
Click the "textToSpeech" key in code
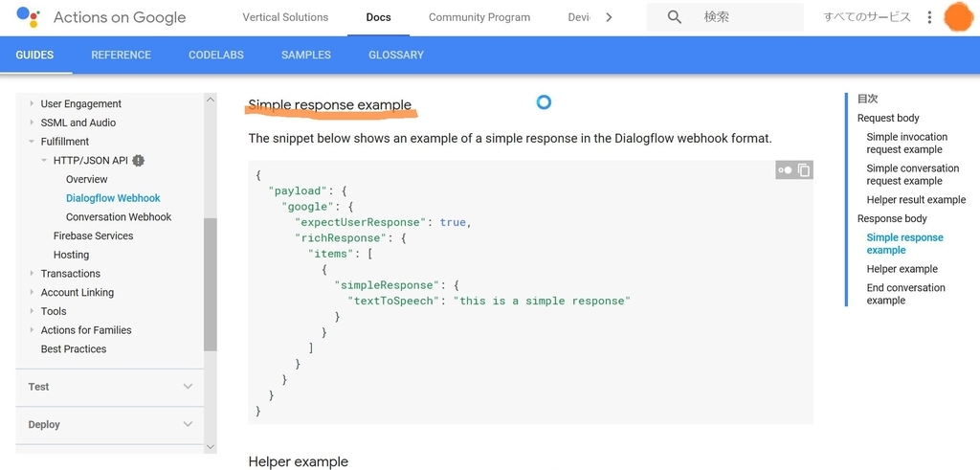tap(393, 301)
